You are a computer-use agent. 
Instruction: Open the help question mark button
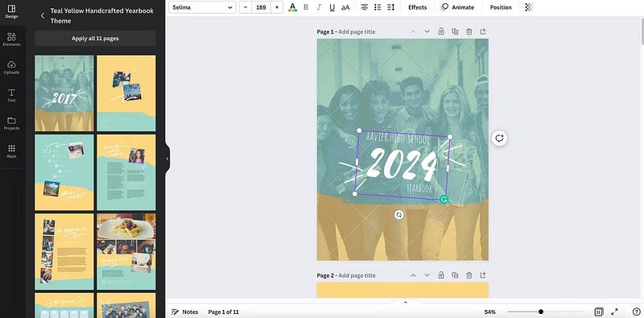pyautogui.click(x=636, y=312)
